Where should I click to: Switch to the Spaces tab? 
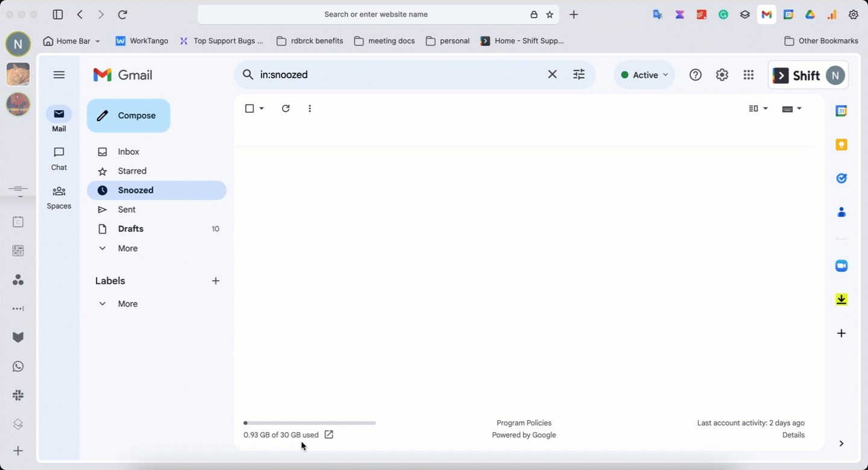59,197
